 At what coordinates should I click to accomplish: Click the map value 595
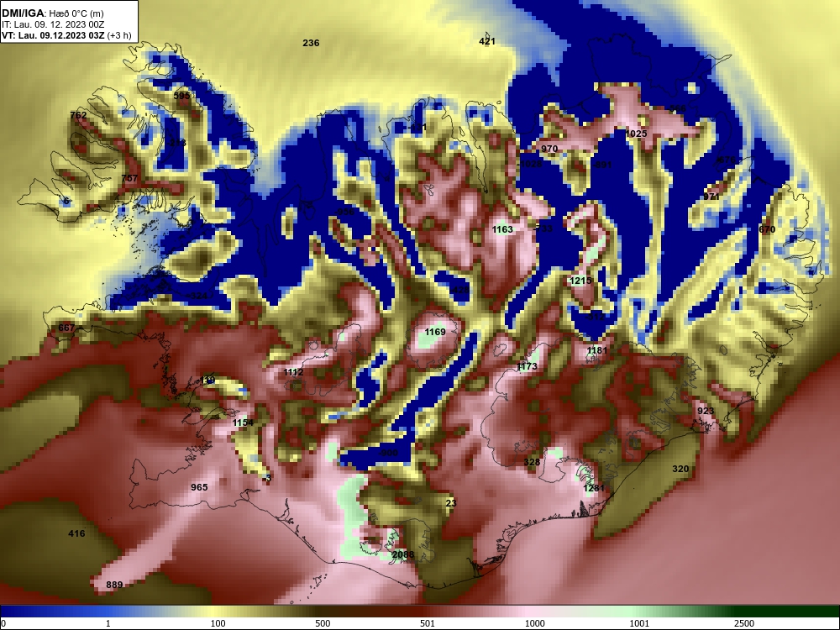(181, 96)
